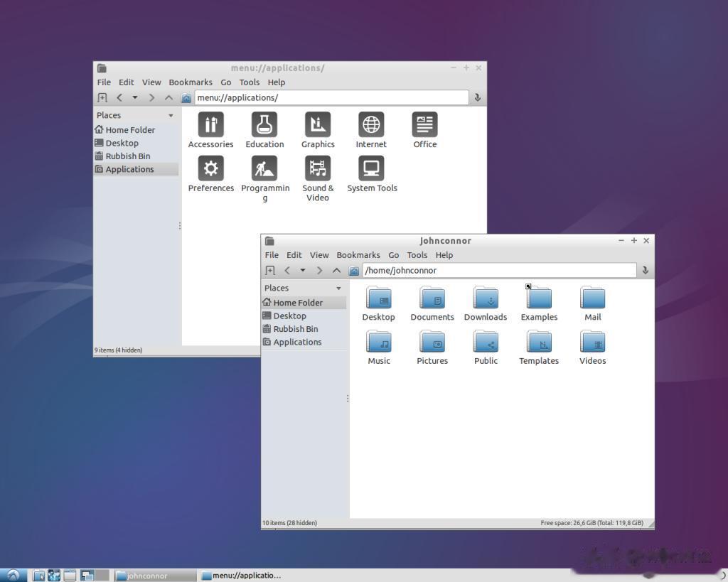Select Desktop in applications window sidebar

point(136,143)
